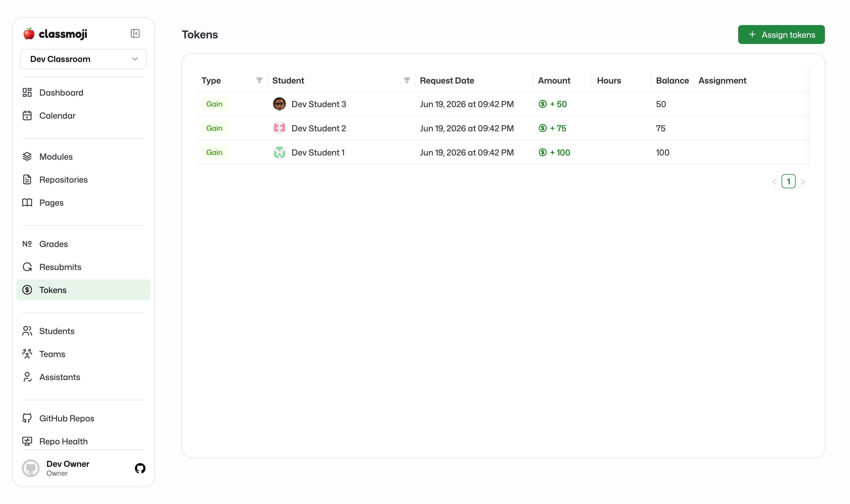Click the Assign tokens button
Viewport: 850px width, 504px height.
pyautogui.click(x=782, y=35)
